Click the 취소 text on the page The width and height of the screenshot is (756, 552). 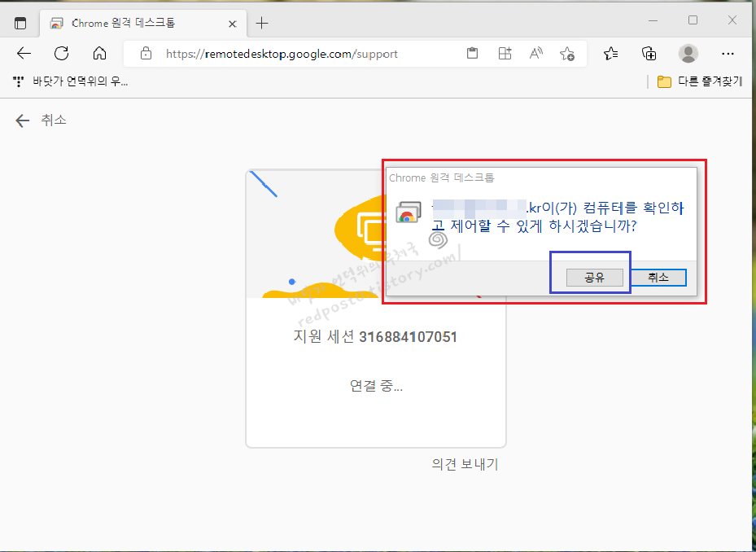[54, 120]
